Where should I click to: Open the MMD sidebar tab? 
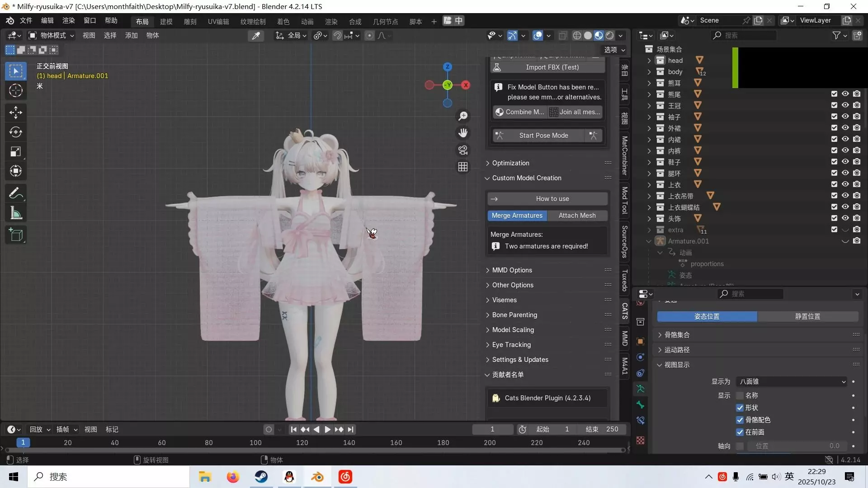625,338
